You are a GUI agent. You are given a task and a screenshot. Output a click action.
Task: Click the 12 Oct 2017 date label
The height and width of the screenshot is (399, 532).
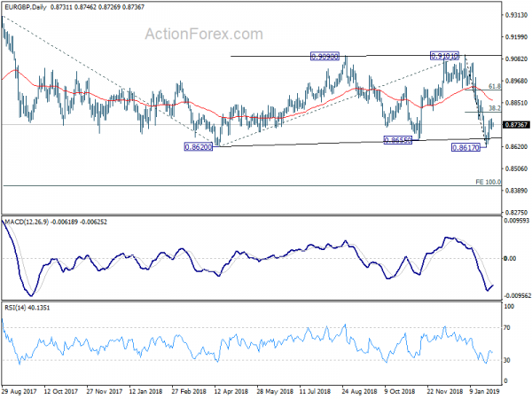click(x=61, y=392)
